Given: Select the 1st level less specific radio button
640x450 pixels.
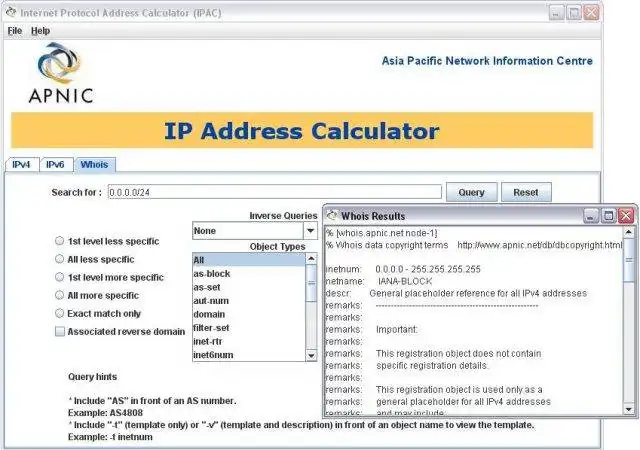Looking at the screenshot, I should (x=60, y=241).
